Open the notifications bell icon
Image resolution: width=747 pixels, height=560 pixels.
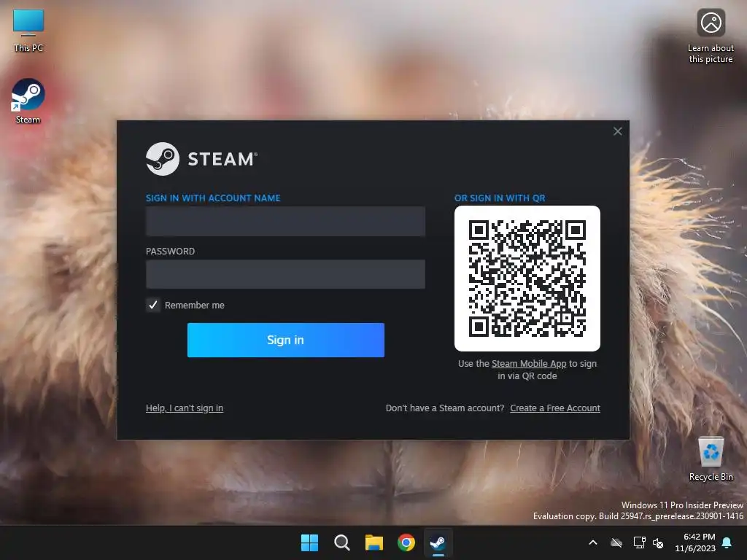coord(727,542)
